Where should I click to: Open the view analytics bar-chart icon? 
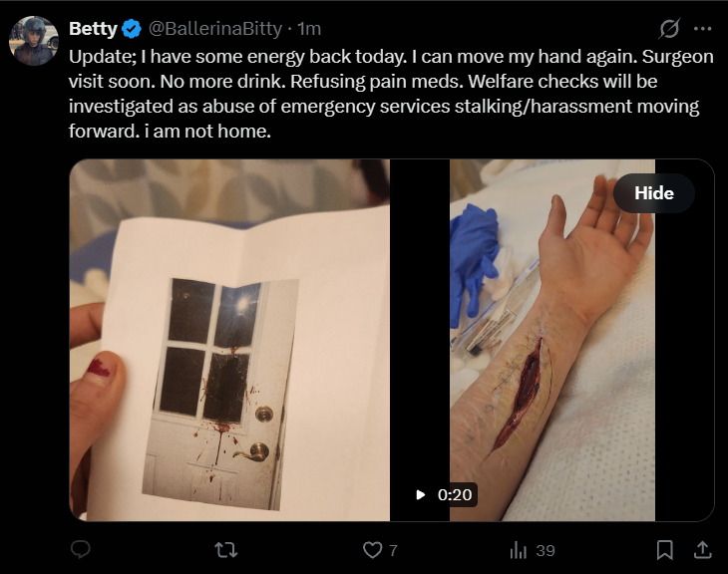coord(519,550)
